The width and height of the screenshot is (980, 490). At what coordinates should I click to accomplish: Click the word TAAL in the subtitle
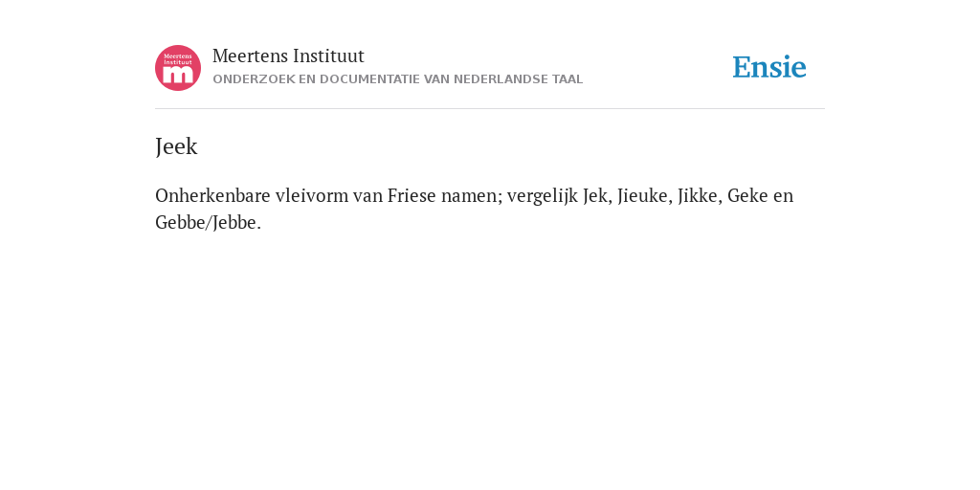coord(568,79)
